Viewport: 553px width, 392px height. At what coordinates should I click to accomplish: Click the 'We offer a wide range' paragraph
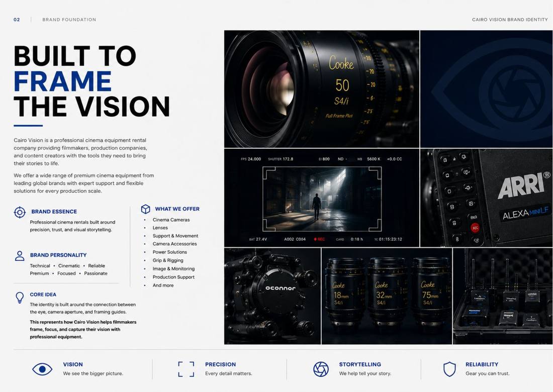83,183
